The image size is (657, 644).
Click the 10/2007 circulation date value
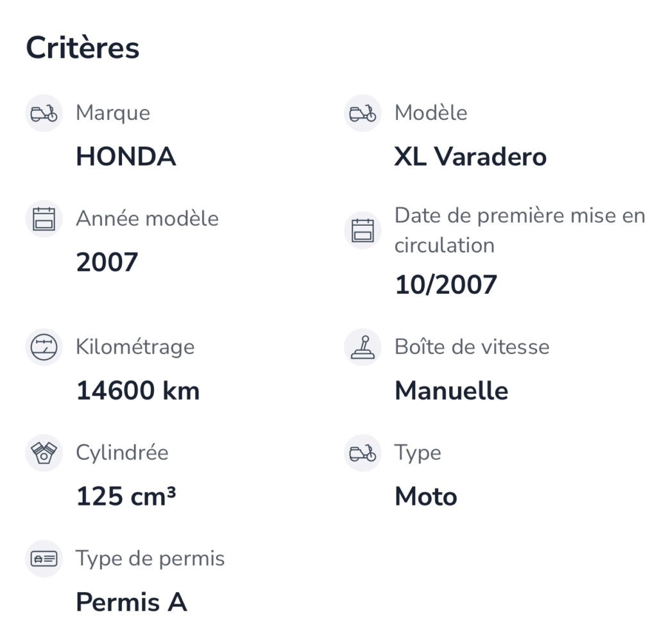pyautogui.click(x=446, y=285)
